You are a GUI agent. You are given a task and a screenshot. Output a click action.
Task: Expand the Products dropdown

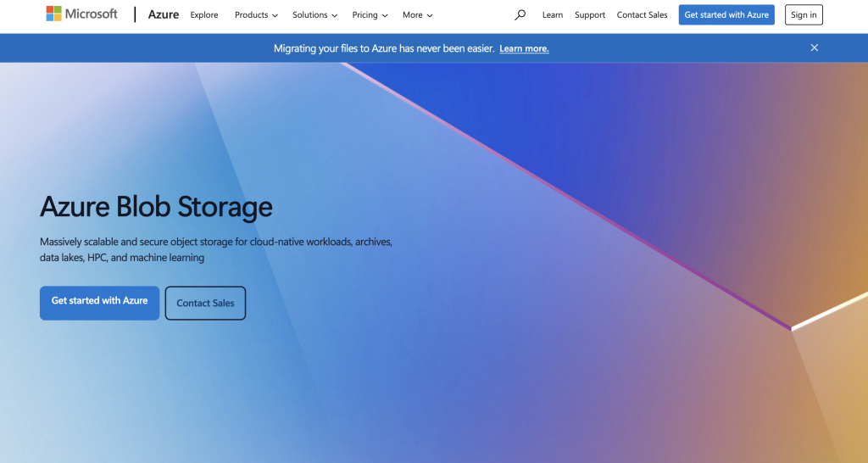pos(256,15)
